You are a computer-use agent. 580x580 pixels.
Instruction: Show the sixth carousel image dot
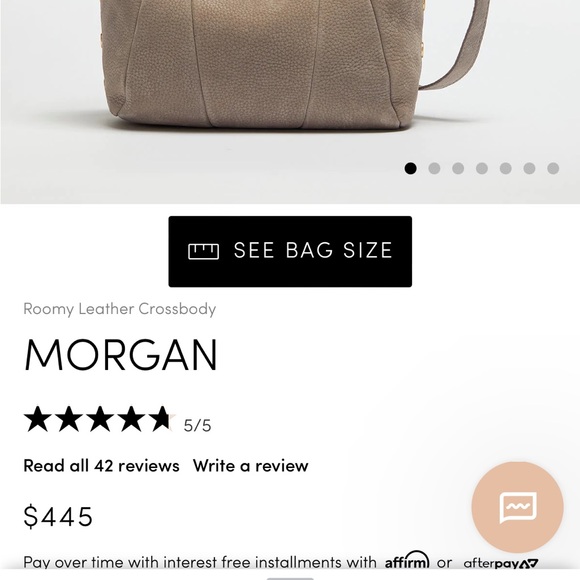[529, 168]
